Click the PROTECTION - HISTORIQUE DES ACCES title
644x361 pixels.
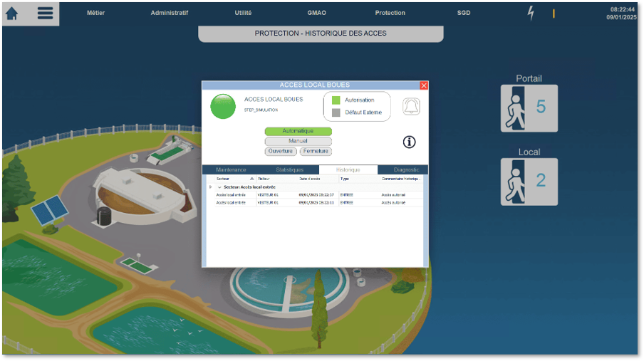point(321,33)
